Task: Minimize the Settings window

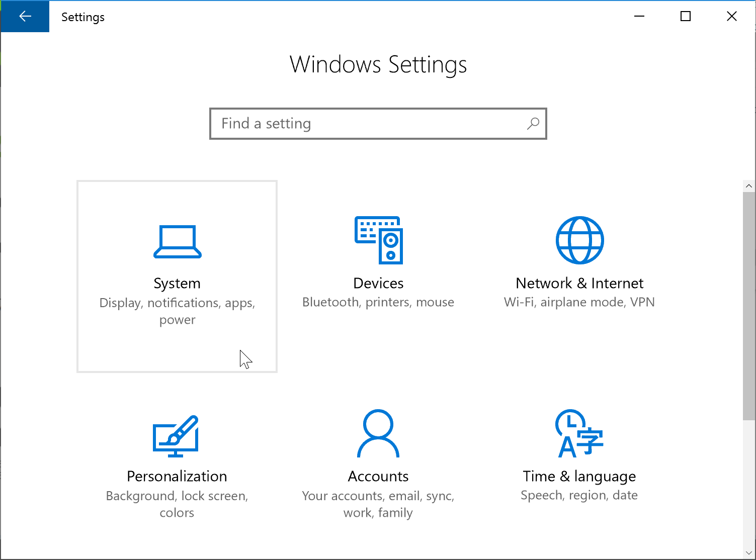Action: tap(639, 17)
